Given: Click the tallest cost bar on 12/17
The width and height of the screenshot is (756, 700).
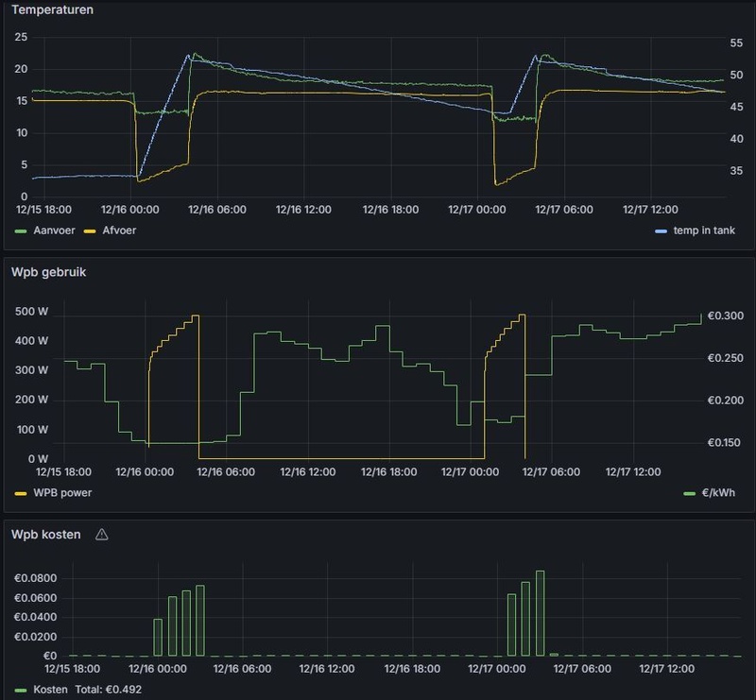Looking at the screenshot, I should (540, 613).
